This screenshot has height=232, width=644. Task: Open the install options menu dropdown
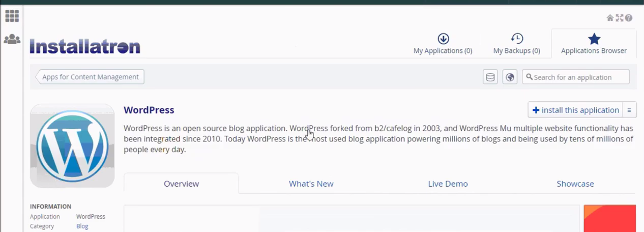[629, 110]
